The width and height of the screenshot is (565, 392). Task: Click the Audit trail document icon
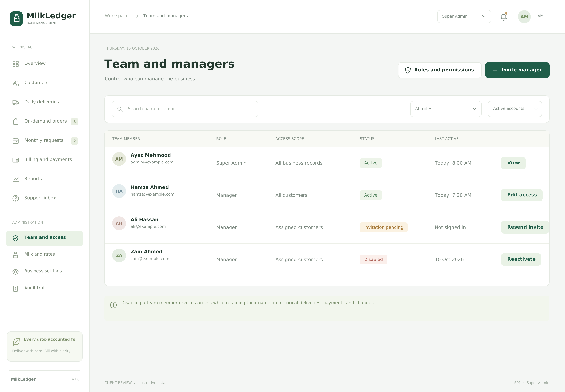tap(16, 289)
